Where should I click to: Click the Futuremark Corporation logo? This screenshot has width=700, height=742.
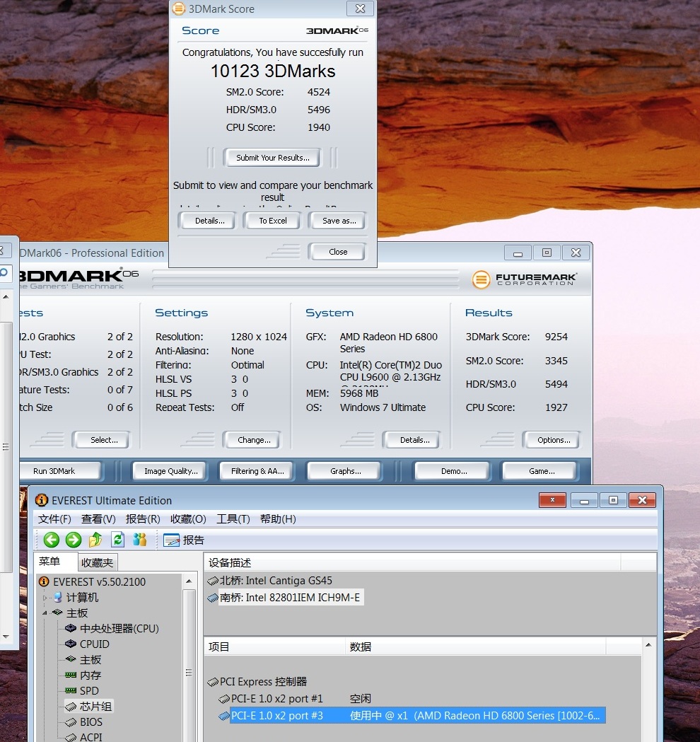525,279
